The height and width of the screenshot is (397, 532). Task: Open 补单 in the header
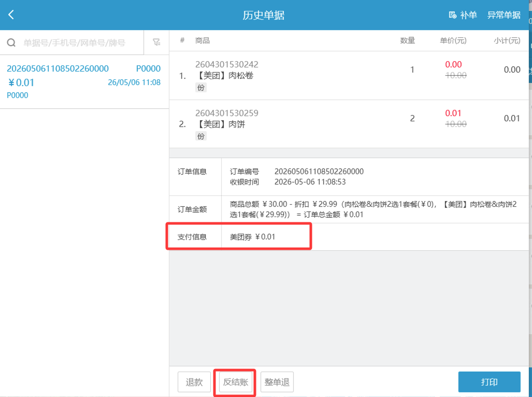click(469, 15)
